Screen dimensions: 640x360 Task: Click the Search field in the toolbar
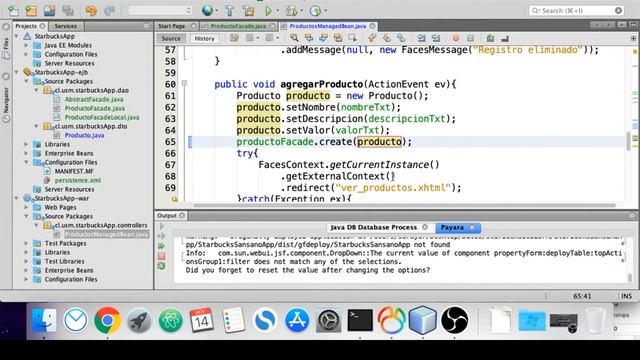click(x=576, y=11)
